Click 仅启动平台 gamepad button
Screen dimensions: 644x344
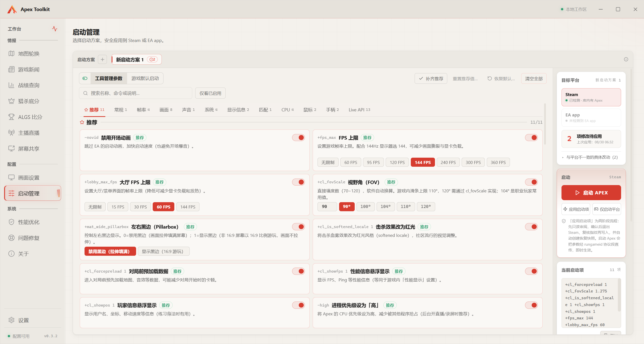point(607,209)
